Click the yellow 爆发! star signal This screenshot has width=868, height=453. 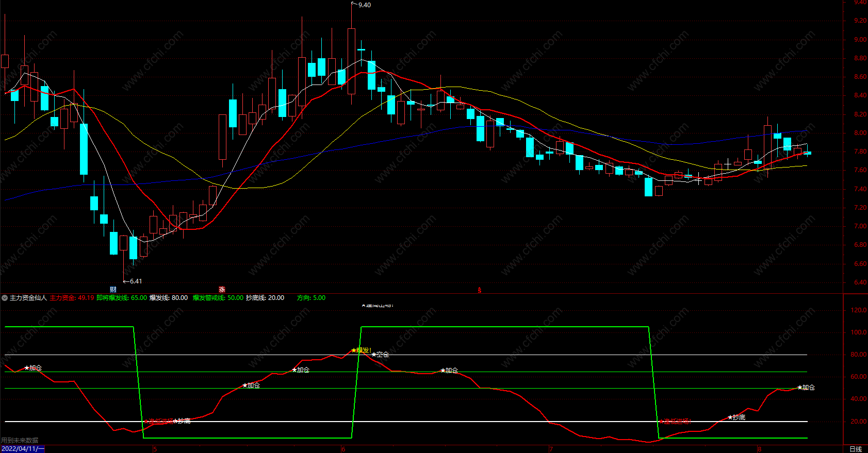point(361,350)
